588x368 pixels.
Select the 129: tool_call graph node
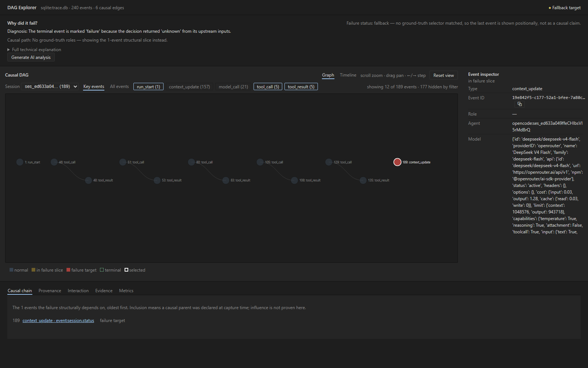[329, 162]
